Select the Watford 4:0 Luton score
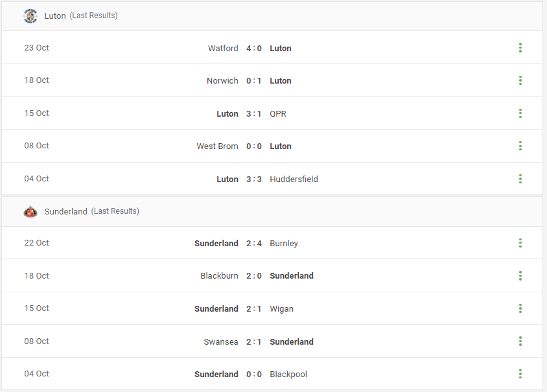Screen dimensions: 547x392 254,49
